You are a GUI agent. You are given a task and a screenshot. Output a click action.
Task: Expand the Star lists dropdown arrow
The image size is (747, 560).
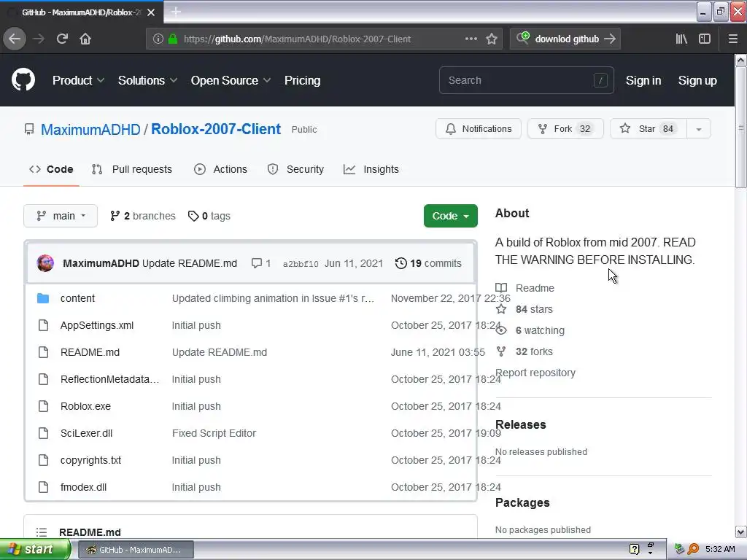698,128
